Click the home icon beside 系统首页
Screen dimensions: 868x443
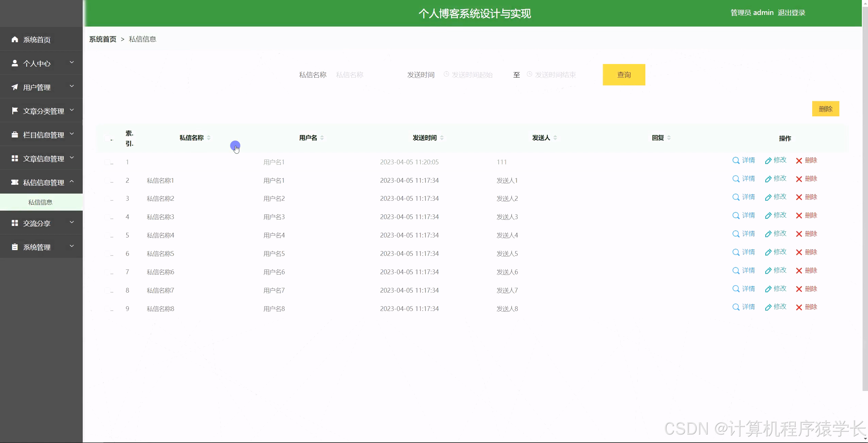coord(15,39)
